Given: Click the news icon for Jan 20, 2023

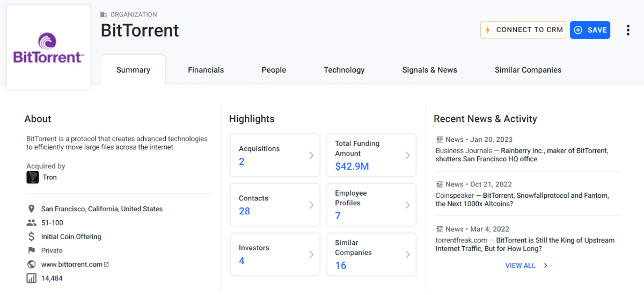Looking at the screenshot, I should 440,139.
